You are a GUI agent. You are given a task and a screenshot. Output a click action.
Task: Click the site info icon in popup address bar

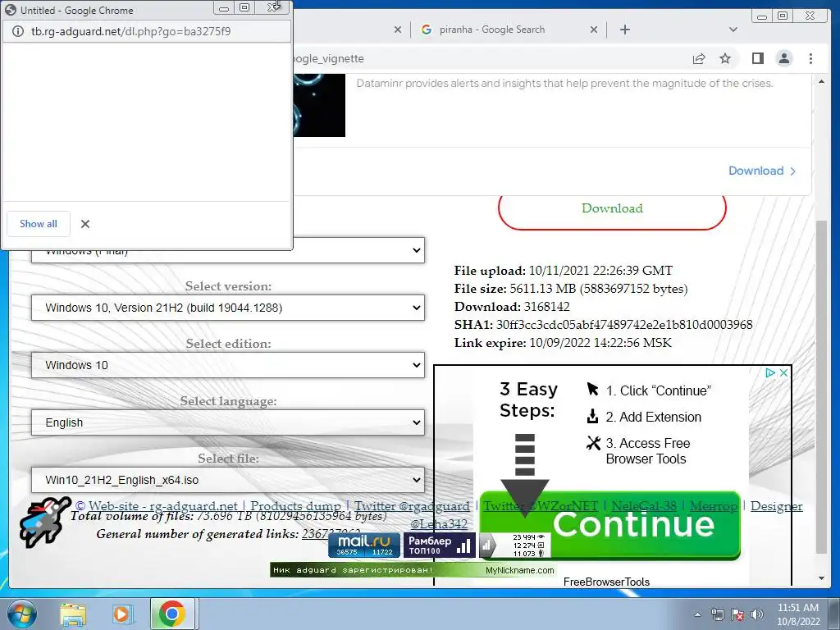coord(18,31)
